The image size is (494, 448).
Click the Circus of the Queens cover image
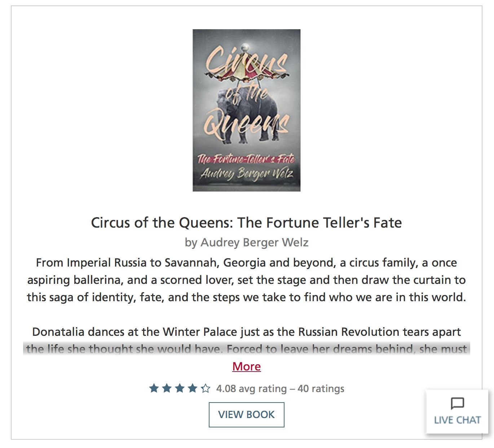click(247, 110)
